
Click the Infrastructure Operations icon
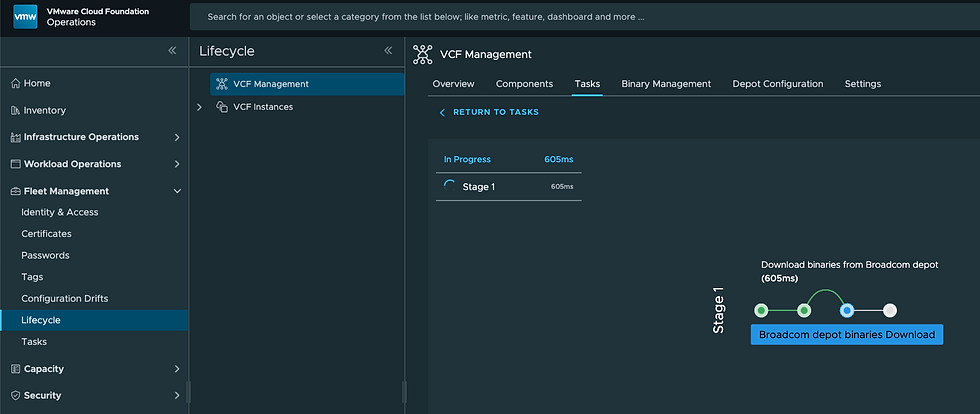(x=15, y=137)
